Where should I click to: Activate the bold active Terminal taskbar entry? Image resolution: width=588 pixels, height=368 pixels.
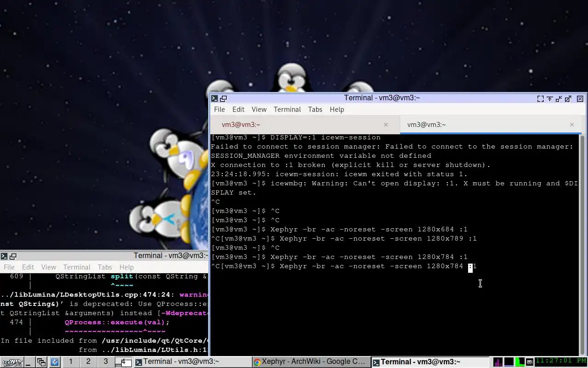coord(430,362)
